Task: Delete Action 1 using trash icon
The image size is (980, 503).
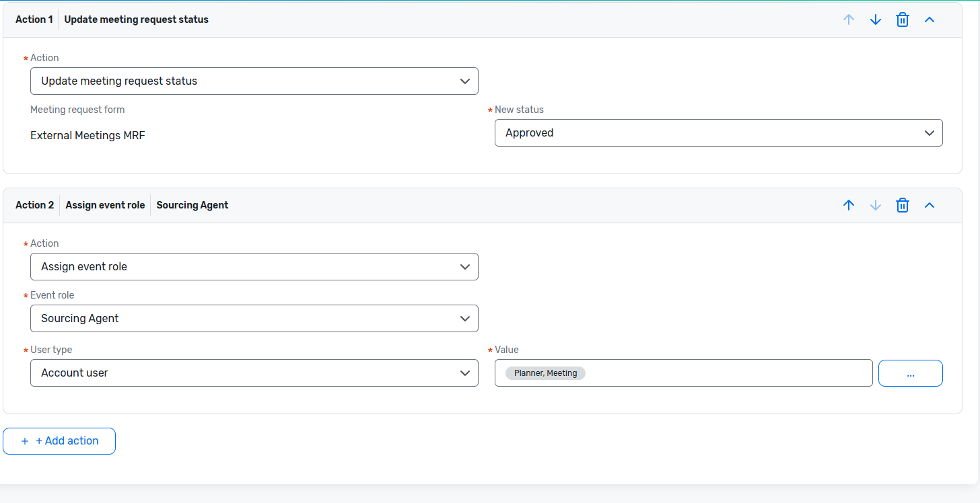Action: [x=903, y=20]
